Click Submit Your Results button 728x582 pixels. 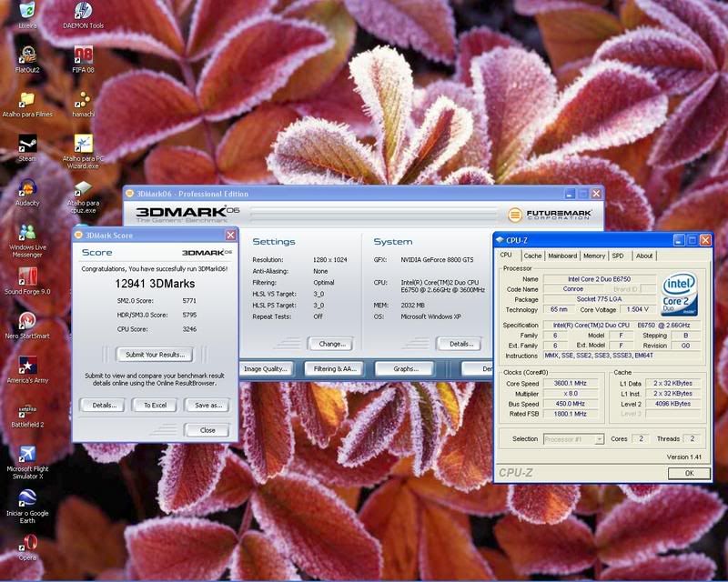point(155,355)
